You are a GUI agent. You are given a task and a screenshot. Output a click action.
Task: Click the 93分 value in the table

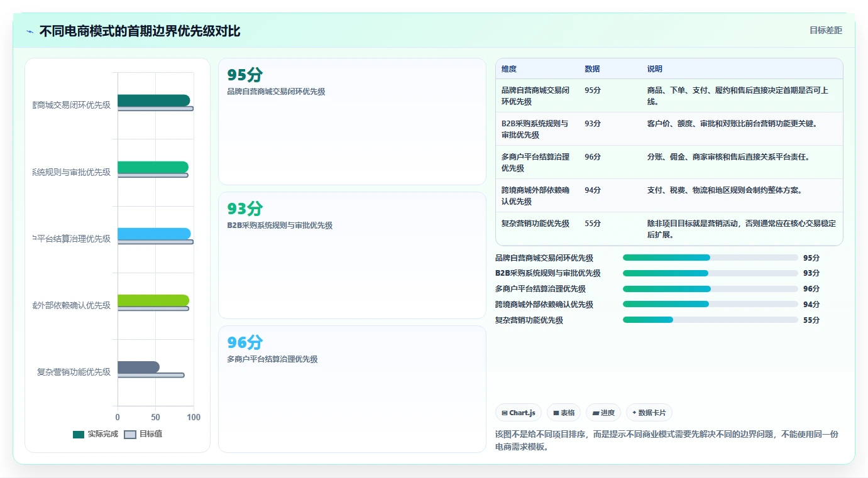pyautogui.click(x=593, y=124)
